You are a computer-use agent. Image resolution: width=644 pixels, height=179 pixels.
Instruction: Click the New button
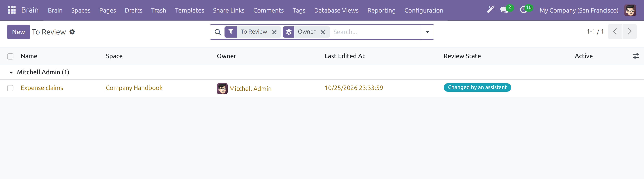point(19,32)
